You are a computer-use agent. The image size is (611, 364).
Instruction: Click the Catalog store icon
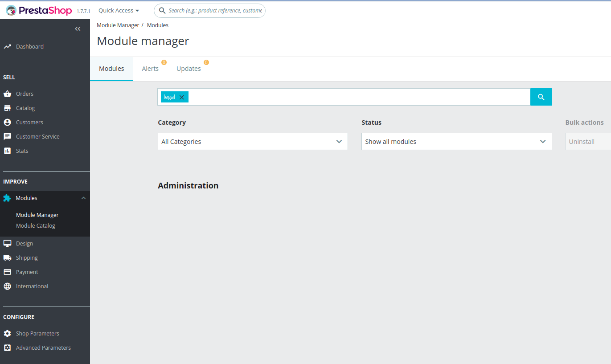[x=7, y=108]
